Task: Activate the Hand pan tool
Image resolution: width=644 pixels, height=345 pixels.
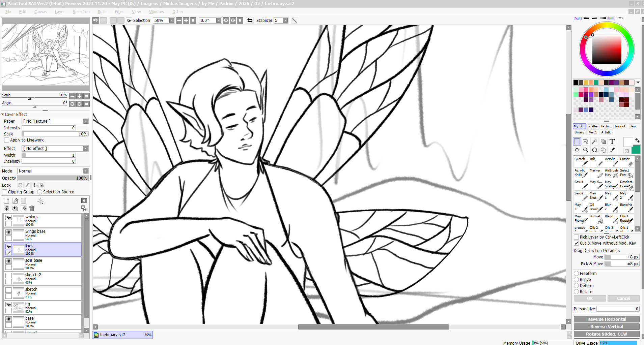Action: tap(604, 150)
